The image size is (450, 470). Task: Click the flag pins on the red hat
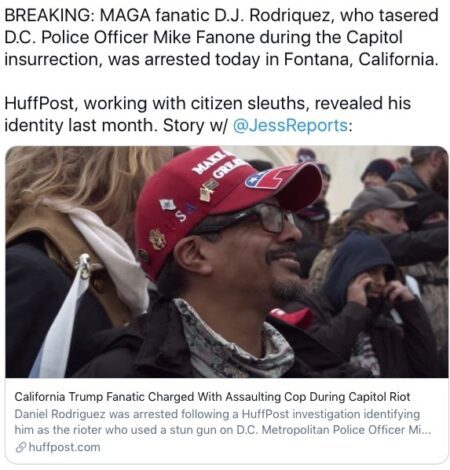point(208,191)
